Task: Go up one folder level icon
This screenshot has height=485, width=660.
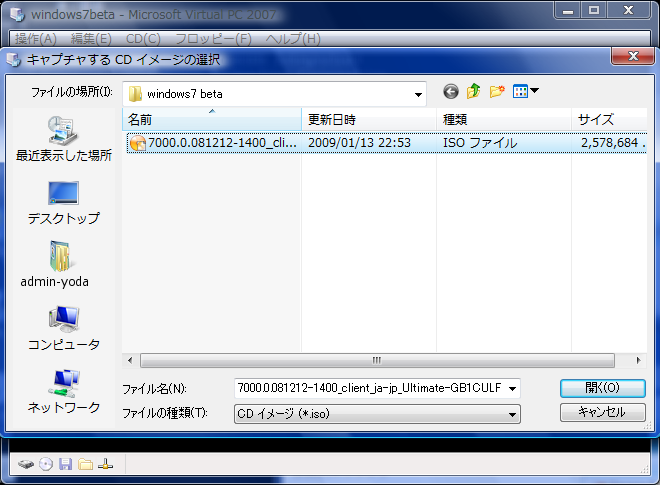Action: [x=474, y=91]
